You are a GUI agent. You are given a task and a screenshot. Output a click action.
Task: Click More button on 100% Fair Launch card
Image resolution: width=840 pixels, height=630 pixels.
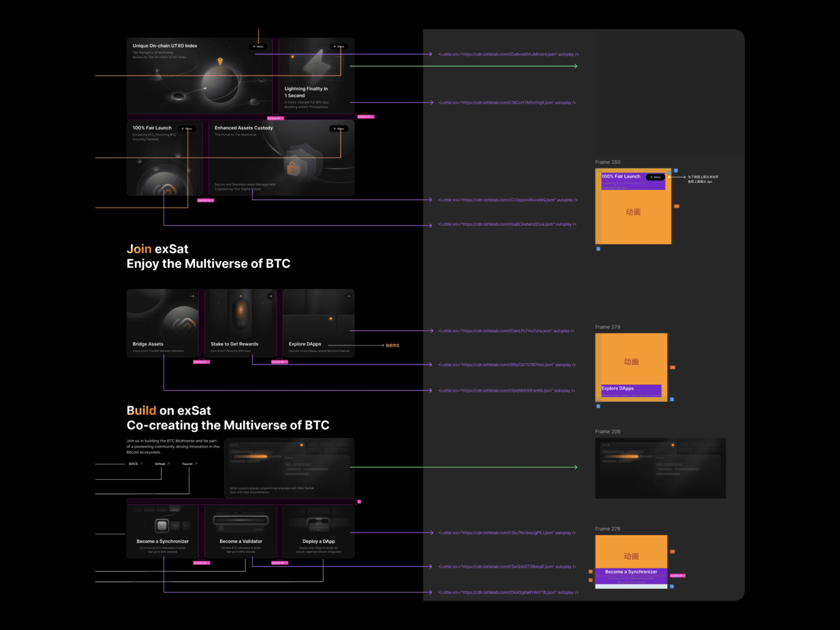pyautogui.click(x=187, y=129)
